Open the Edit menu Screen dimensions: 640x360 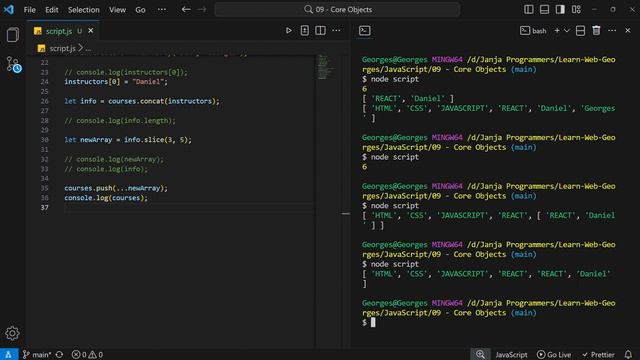click(52, 9)
